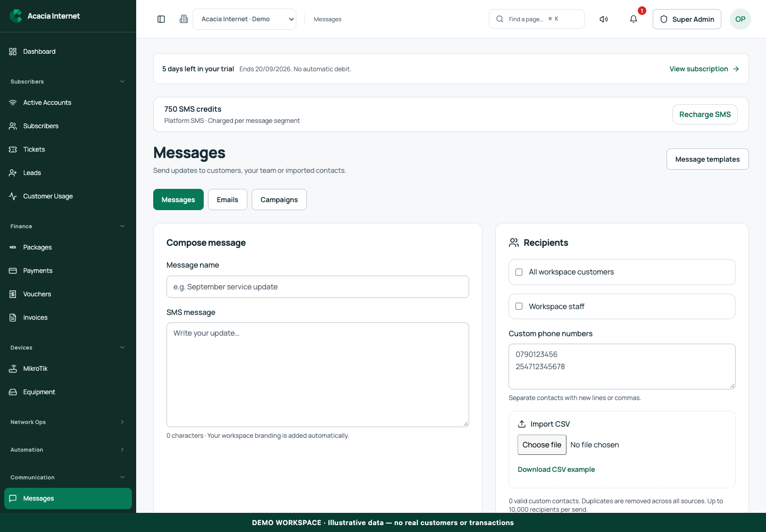Focus the Message name field
Screen dimensions: 766x532
pyautogui.click(x=318, y=287)
